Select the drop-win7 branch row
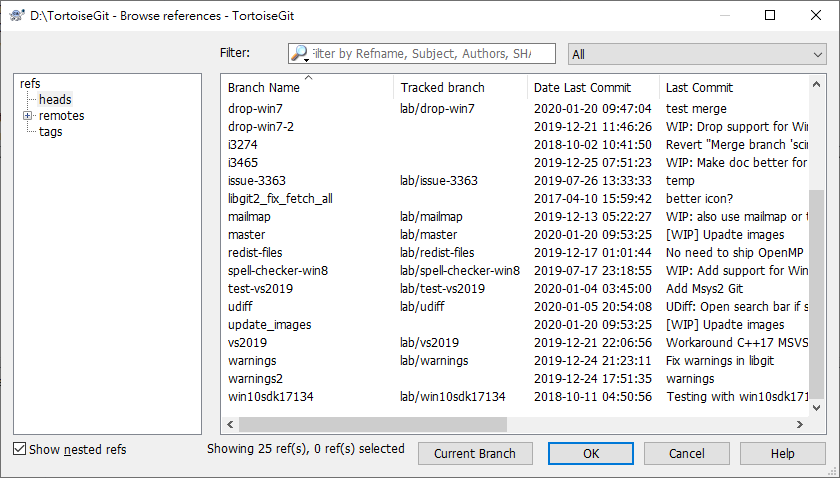Screen dimensions: 840x478 [255, 108]
